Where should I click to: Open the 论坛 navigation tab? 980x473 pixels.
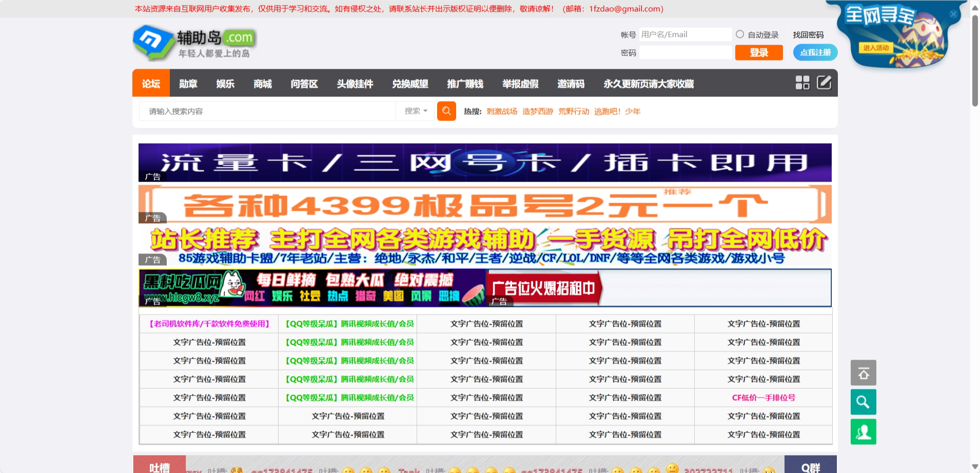(151, 84)
